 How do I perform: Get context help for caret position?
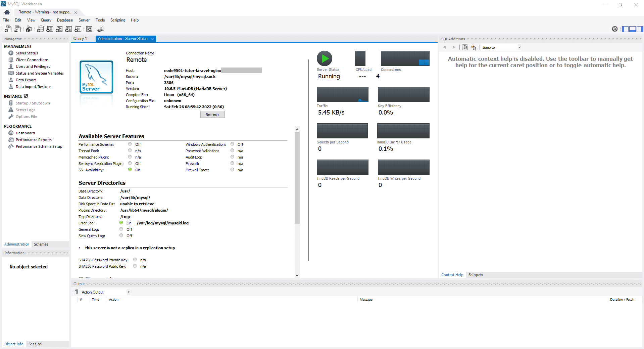[465, 47]
